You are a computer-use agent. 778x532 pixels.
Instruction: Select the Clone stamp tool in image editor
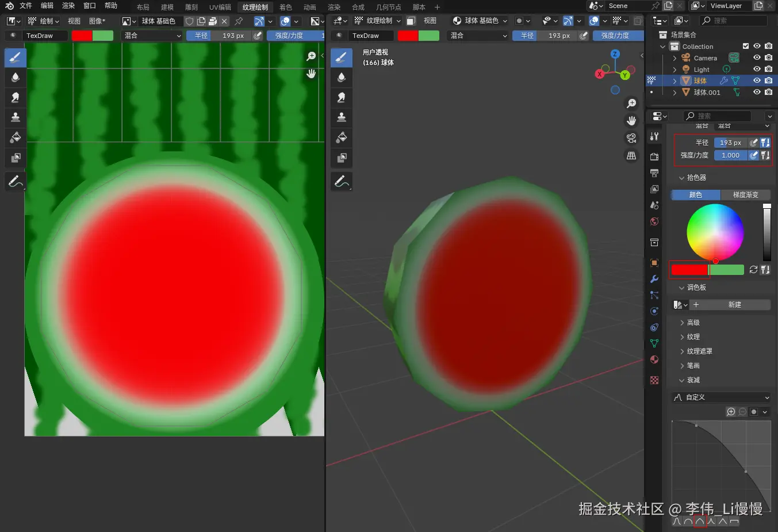pos(16,117)
